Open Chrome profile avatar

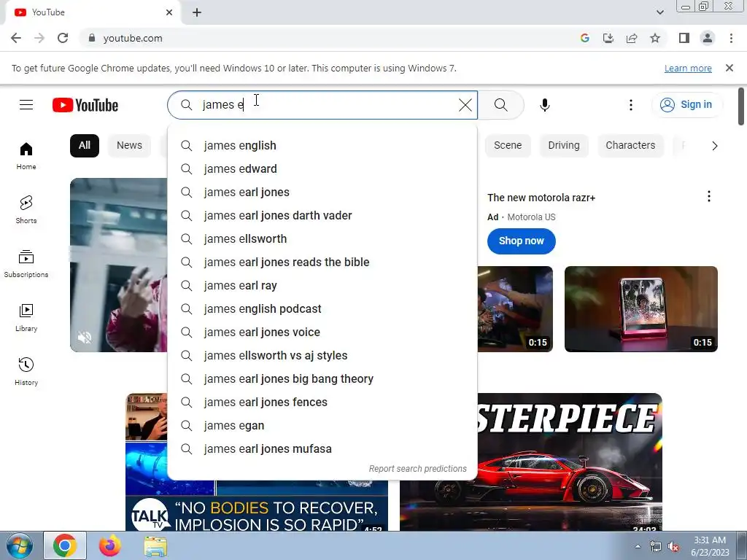tap(708, 38)
